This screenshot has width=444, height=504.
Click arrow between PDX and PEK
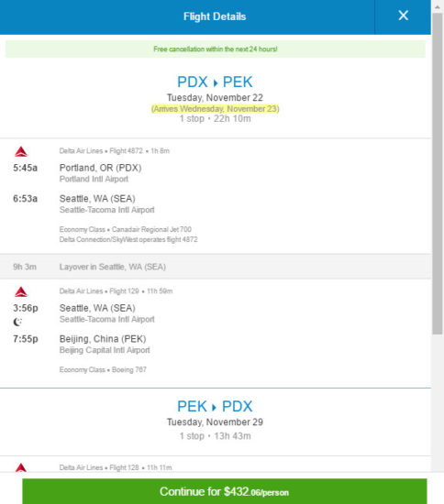(x=216, y=82)
